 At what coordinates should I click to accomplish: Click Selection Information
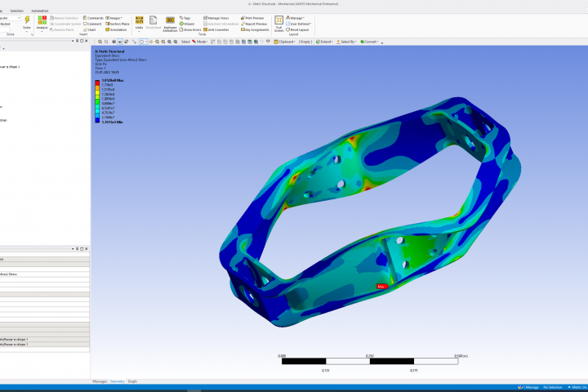point(220,24)
